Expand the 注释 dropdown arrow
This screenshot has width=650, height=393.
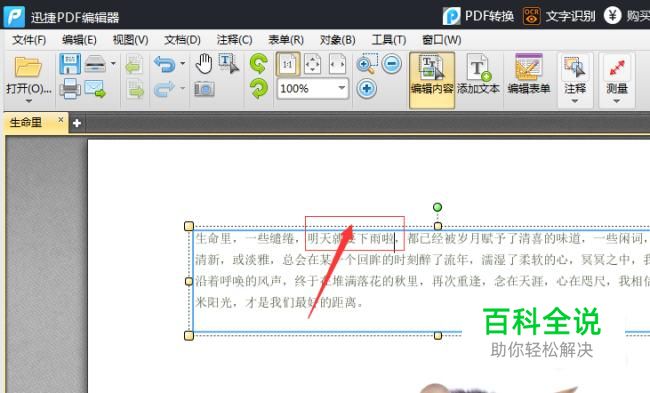point(575,101)
